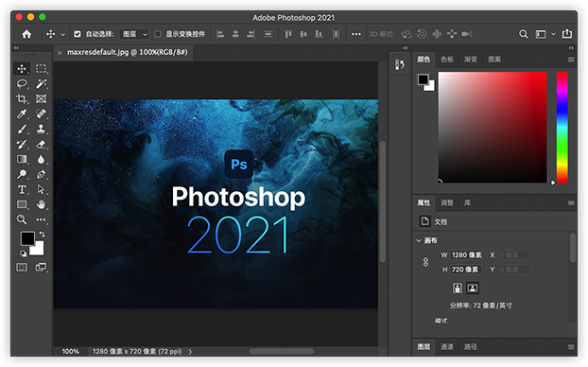Screen dimensions: 588x367
Task: Select the History Brush tool
Action: [x=22, y=144]
